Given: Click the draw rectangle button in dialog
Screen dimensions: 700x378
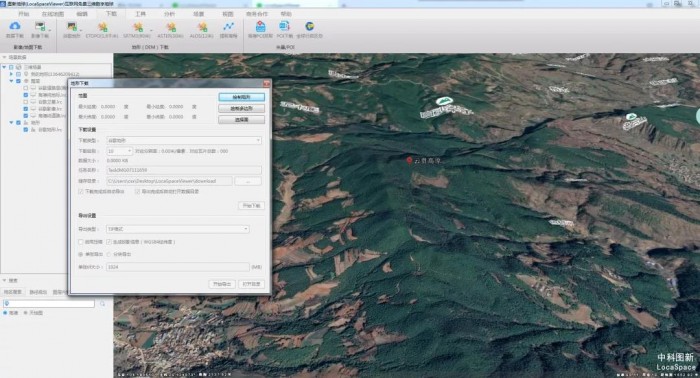Looking at the screenshot, I should 242,97.
